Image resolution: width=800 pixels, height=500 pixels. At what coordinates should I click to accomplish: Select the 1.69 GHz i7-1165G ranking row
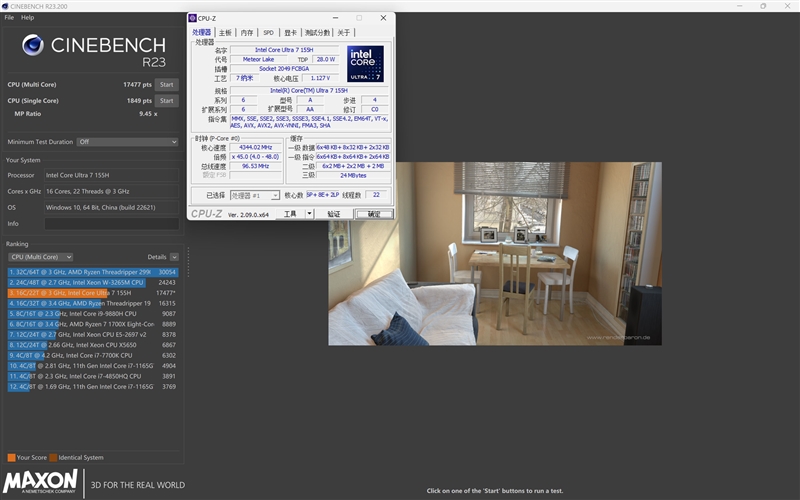(x=92, y=387)
